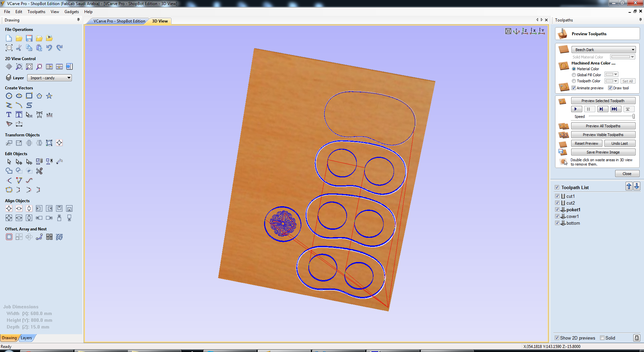Click Preview Visible Toolpaths button
Viewport: 644px width, 352px height.
pos(603,135)
